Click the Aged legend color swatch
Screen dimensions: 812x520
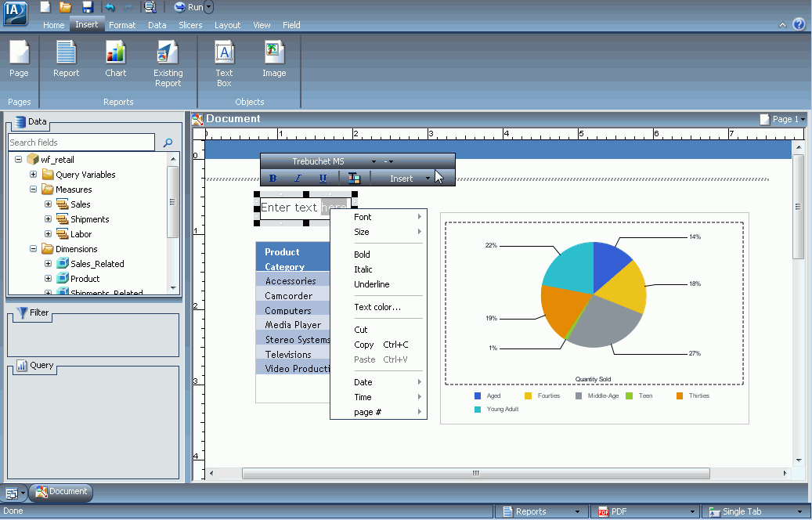point(478,395)
